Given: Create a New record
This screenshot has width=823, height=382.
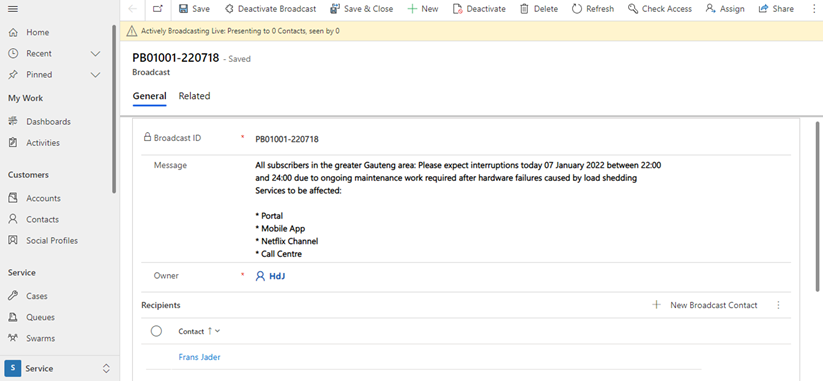Looking at the screenshot, I should (x=423, y=9).
